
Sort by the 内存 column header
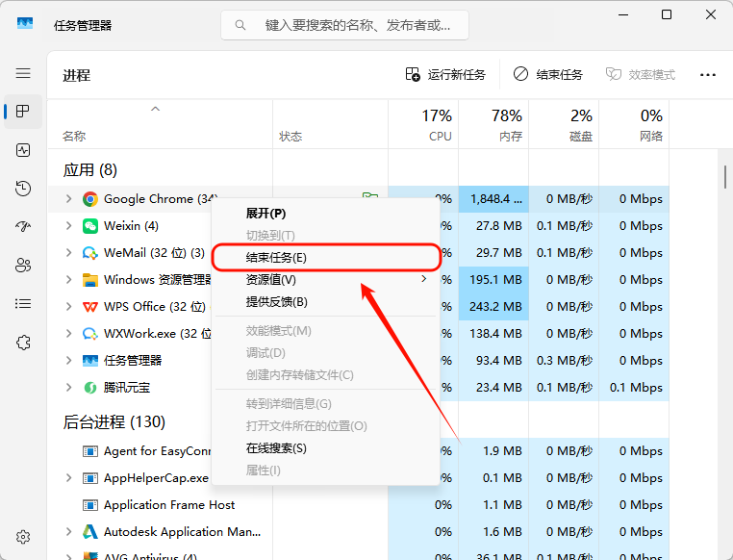pyautogui.click(x=493, y=124)
